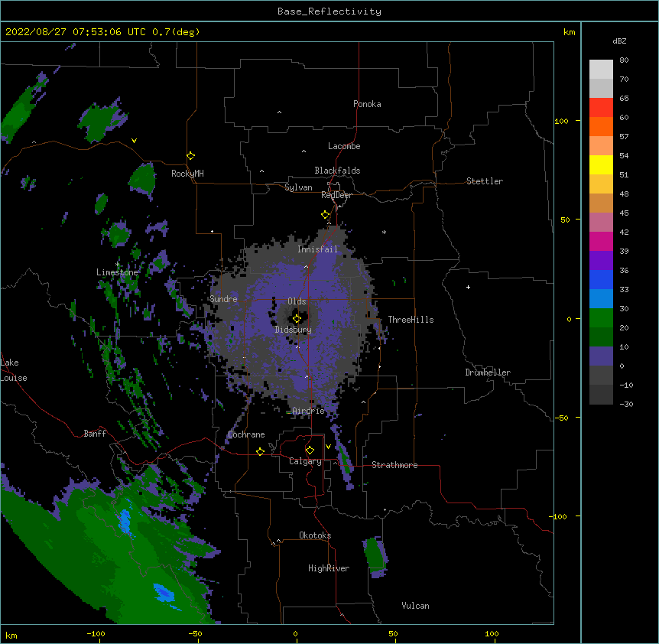Click the RedDeer city label
The height and width of the screenshot is (644, 659).
[x=336, y=195]
